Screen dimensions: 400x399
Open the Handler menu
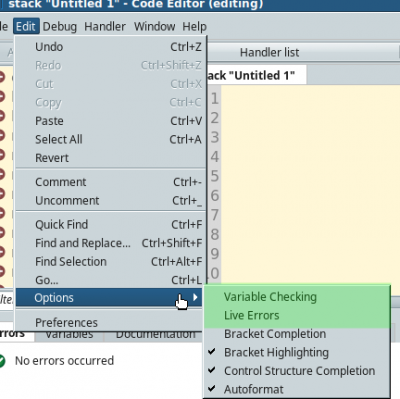click(105, 26)
